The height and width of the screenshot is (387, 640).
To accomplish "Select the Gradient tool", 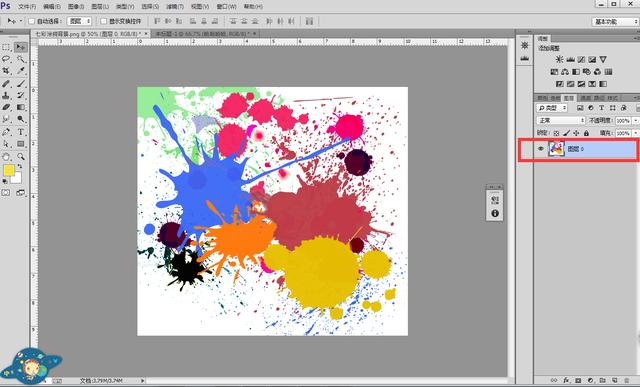I will 20,107.
